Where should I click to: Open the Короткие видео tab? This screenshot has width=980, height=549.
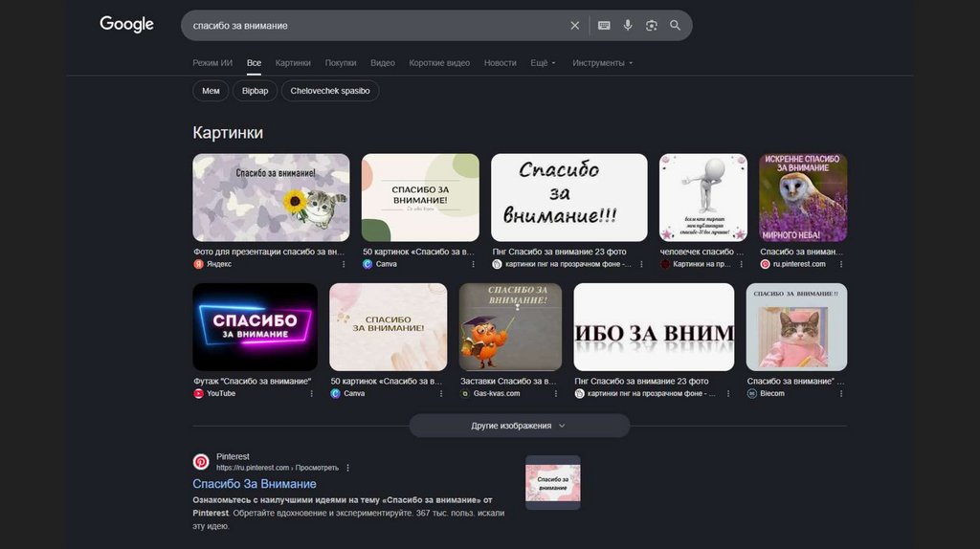click(x=439, y=63)
